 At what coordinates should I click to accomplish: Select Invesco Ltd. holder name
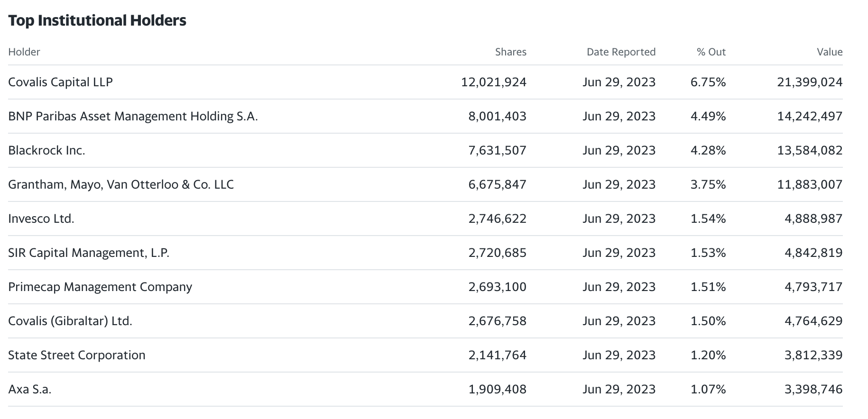(x=41, y=219)
